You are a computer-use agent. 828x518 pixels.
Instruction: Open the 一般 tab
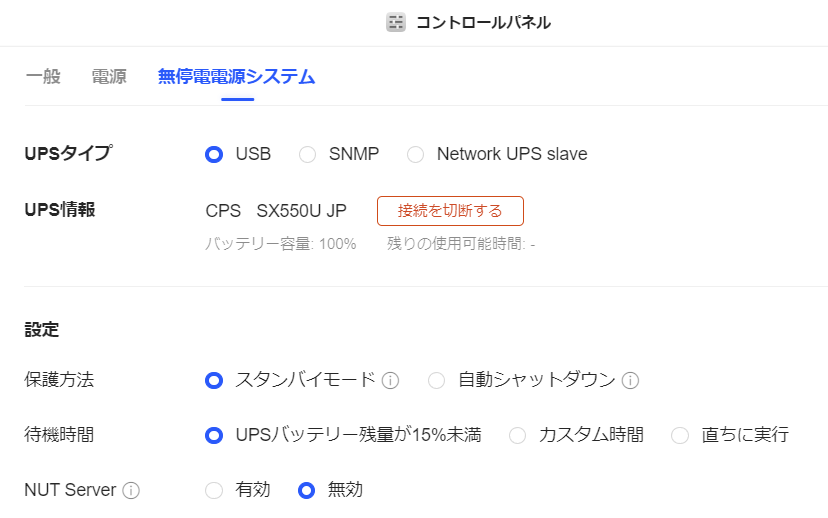point(43,76)
